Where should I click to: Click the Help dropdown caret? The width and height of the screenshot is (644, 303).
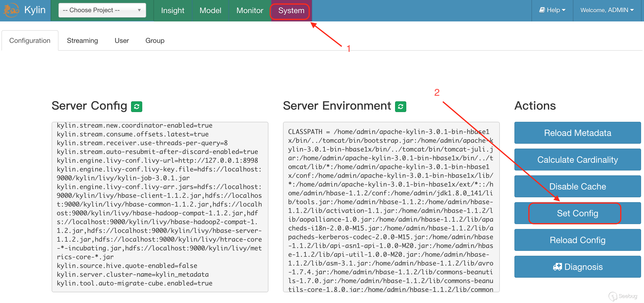pyautogui.click(x=564, y=10)
